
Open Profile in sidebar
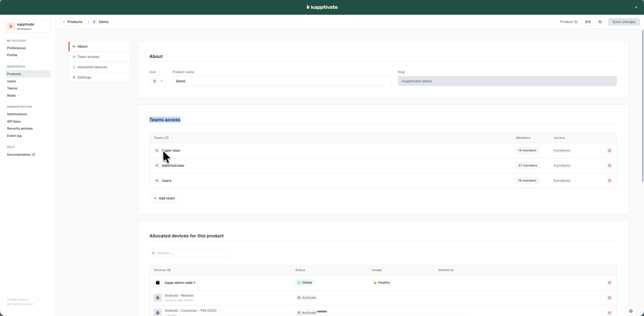coord(12,55)
